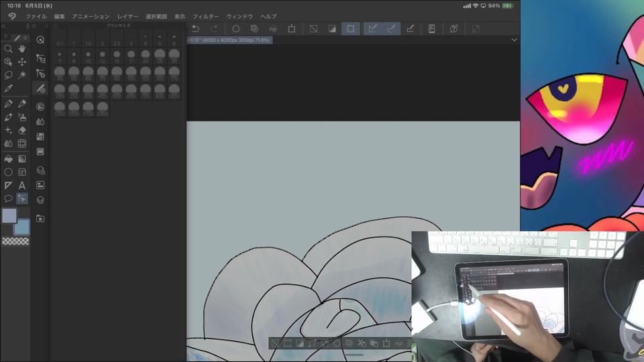Image resolution: width=644 pixels, height=362 pixels.
Task: Select the Frame border tool
Action: point(22,172)
